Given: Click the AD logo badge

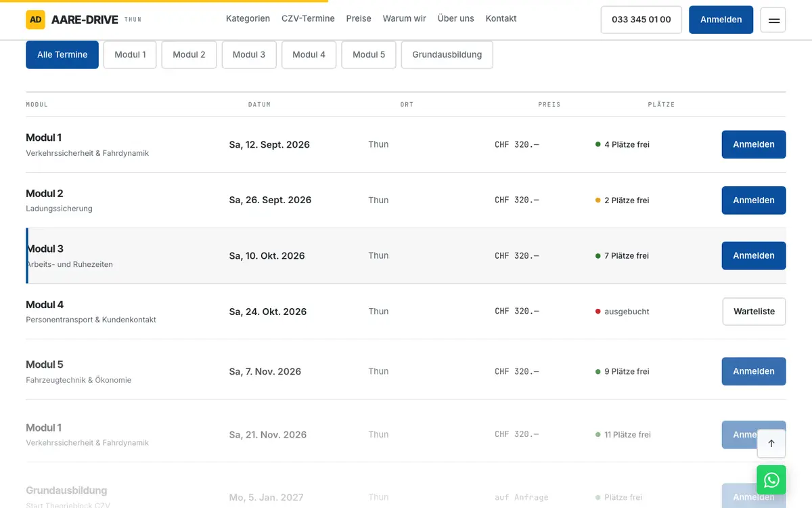Looking at the screenshot, I should [35, 20].
